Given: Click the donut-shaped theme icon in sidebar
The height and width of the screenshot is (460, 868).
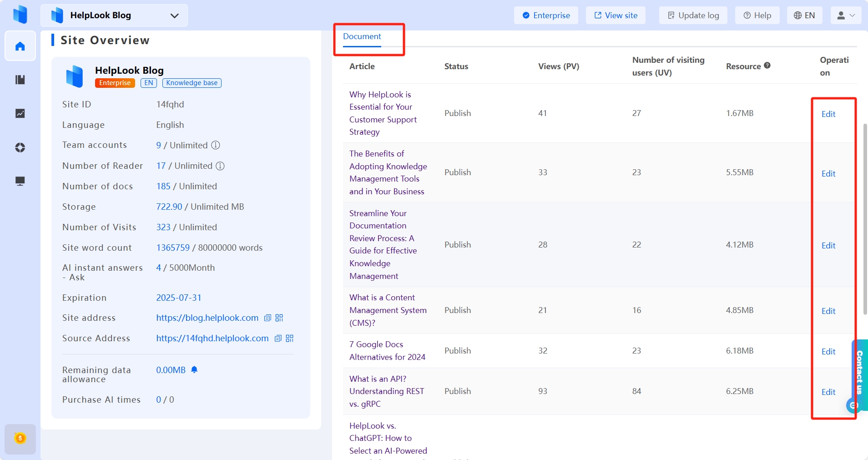Looking at the screenshot, I should click(20, 147).
